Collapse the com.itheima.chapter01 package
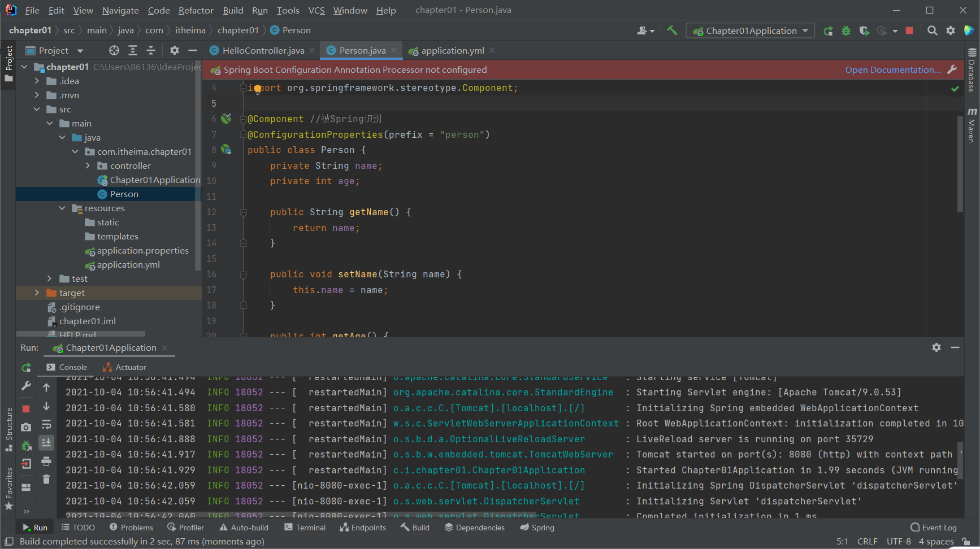This screenshot has width=980, height=549. coord(75,151)
